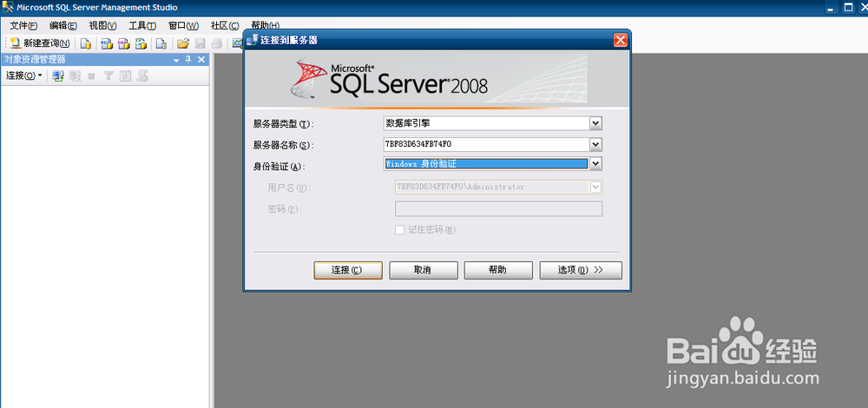Click the 密码 password input field
This screenshot has width=868, height=408.
[x=498, y=208]
